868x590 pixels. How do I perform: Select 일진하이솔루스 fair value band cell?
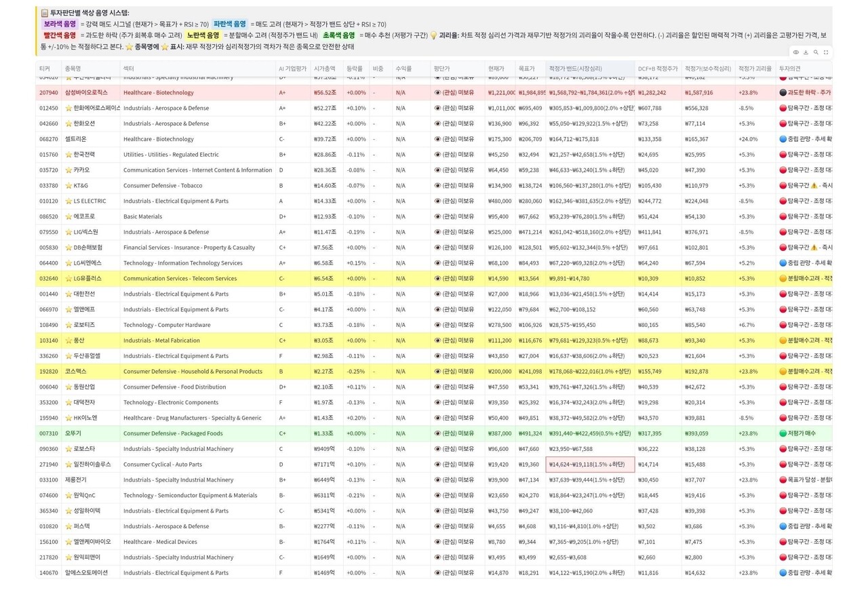coord(589,465)
